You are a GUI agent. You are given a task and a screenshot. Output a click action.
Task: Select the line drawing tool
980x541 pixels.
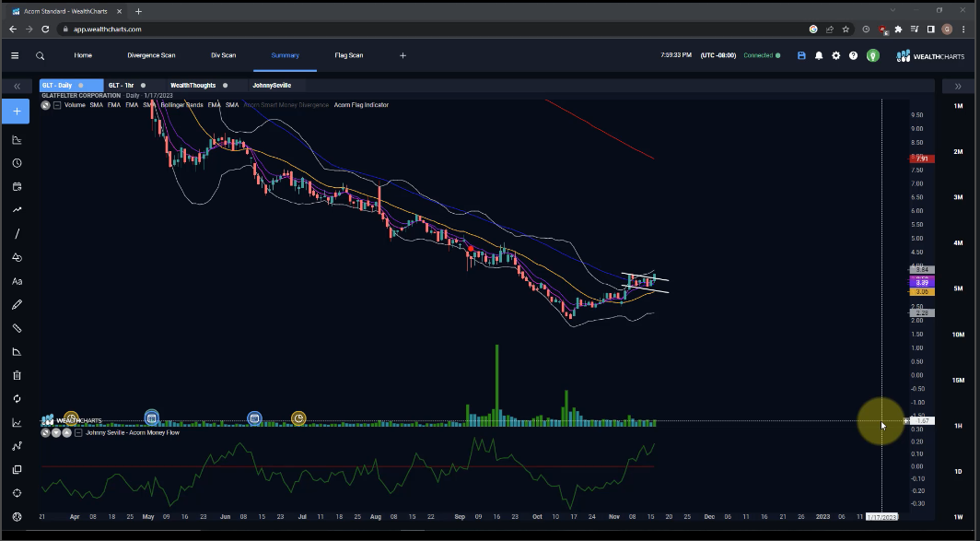coord(17,234)
